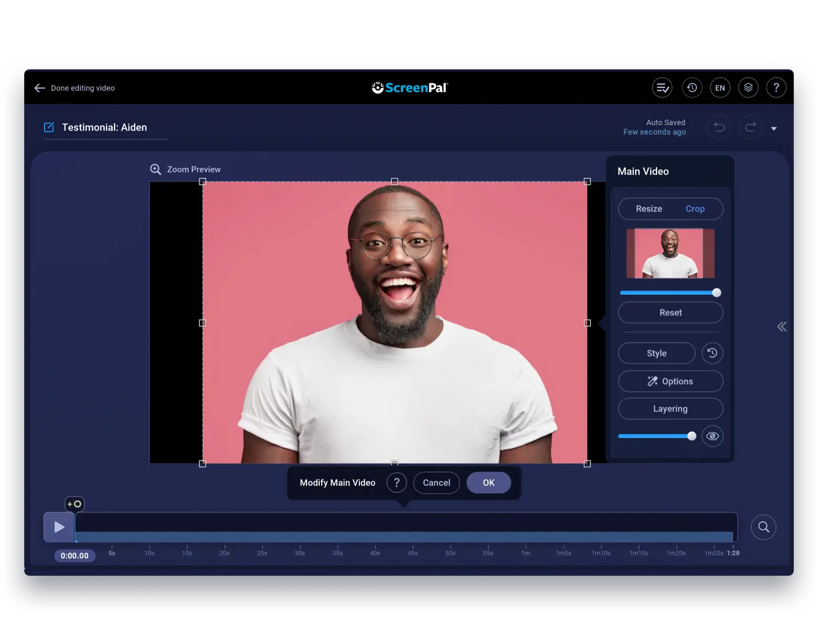Expand the dropdown arrow beside redo
This screenshot has height=644, width=819.
tap(774, 129)
